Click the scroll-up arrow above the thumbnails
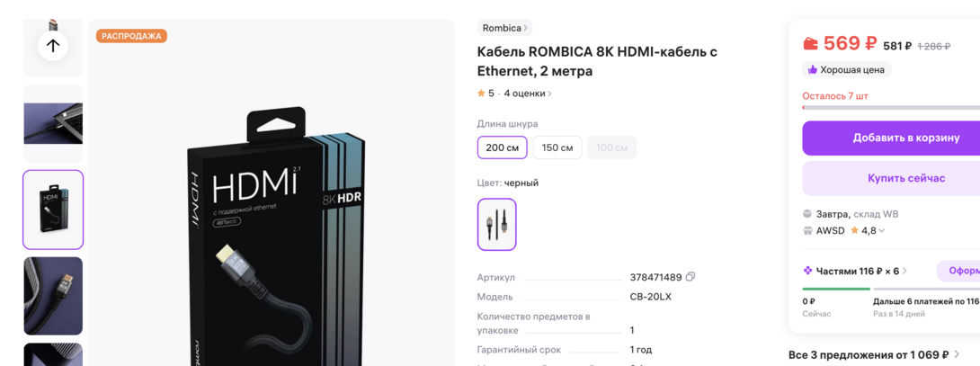The height and width of the screenshot is (366, 980). coord(53,46)
